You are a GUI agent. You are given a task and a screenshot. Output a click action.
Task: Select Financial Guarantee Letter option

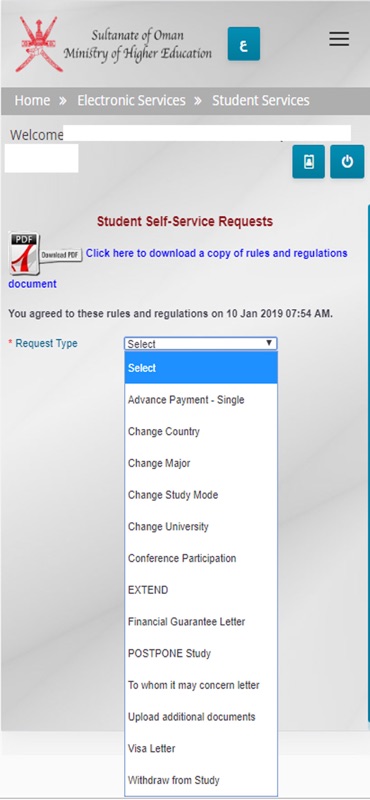pos(201,621)
